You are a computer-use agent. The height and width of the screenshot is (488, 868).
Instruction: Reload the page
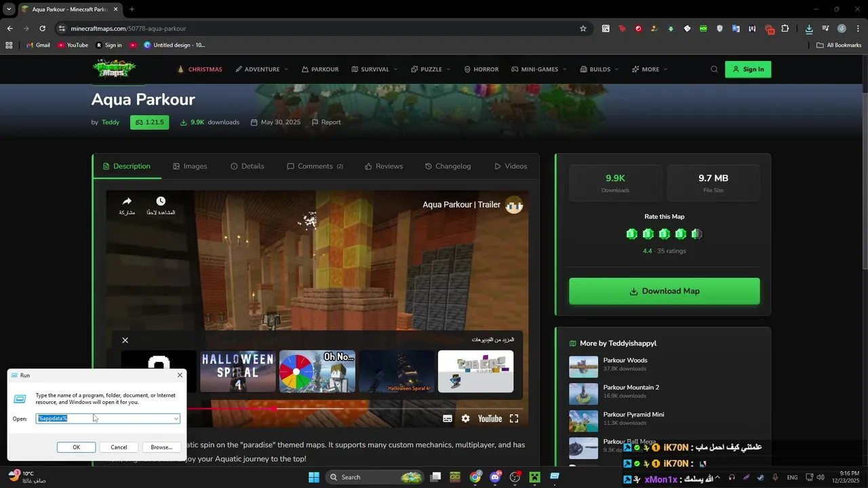coord(42,28)
